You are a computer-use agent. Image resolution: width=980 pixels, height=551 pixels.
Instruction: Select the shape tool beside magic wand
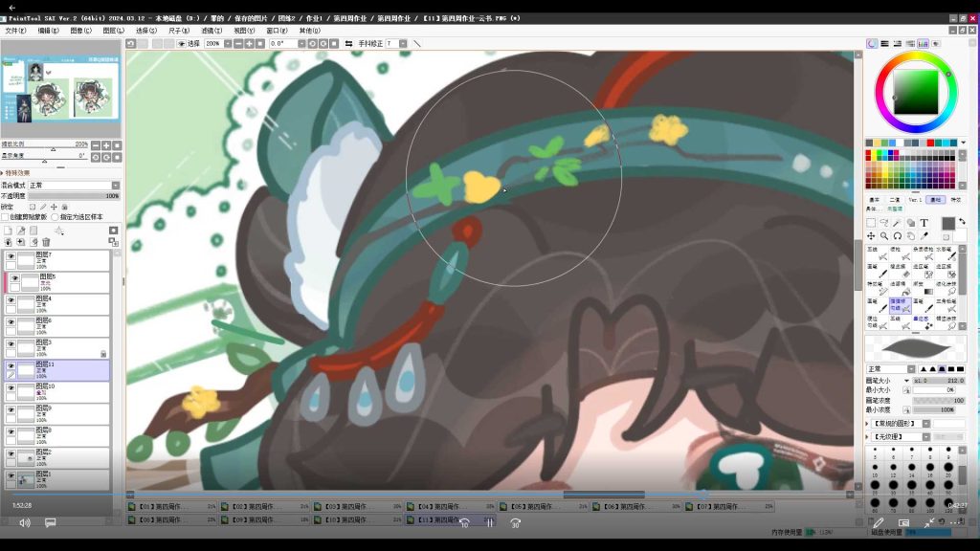(x=911, y=222)
